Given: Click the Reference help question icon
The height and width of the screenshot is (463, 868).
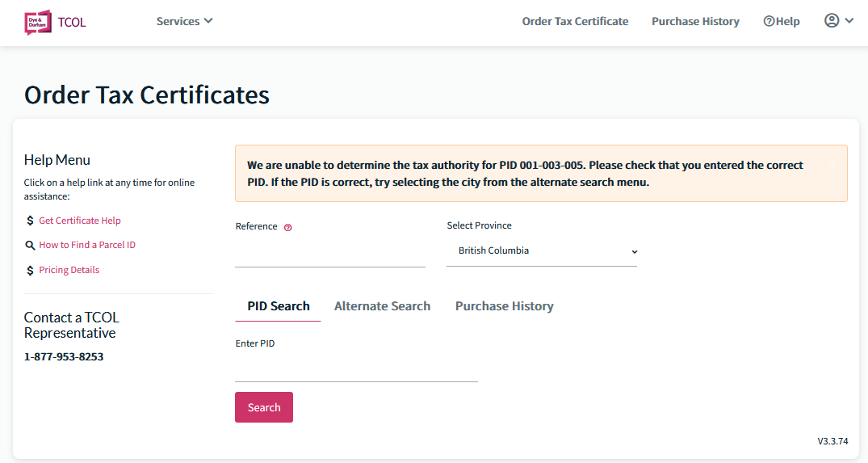Looking at the screenshot, I should [288, 227].
